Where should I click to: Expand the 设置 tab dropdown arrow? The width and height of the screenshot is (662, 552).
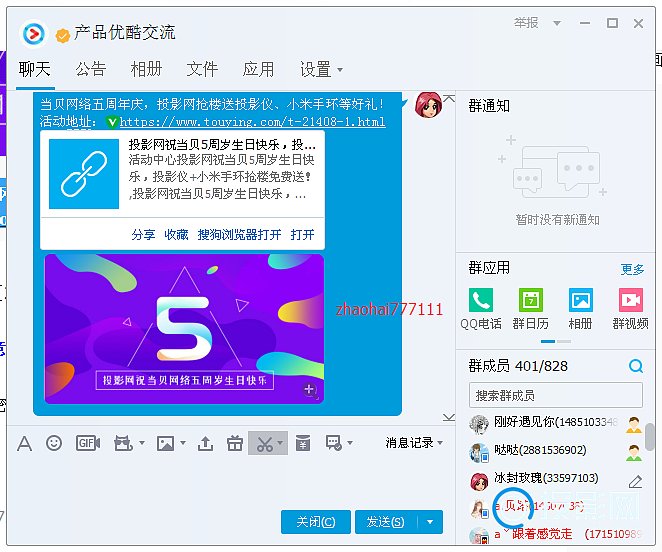point(340,70)
